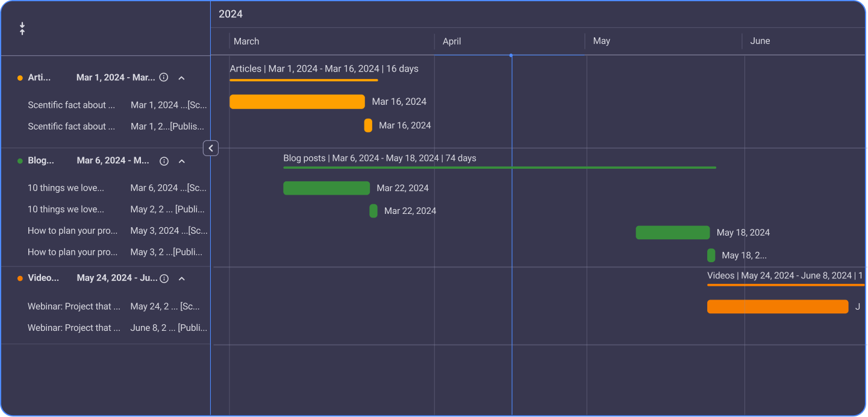Viewport: 868px width, 417px height.
Task: Click the long orange Articles bar ending Mar 16
Action: click(x=297, y=102)
